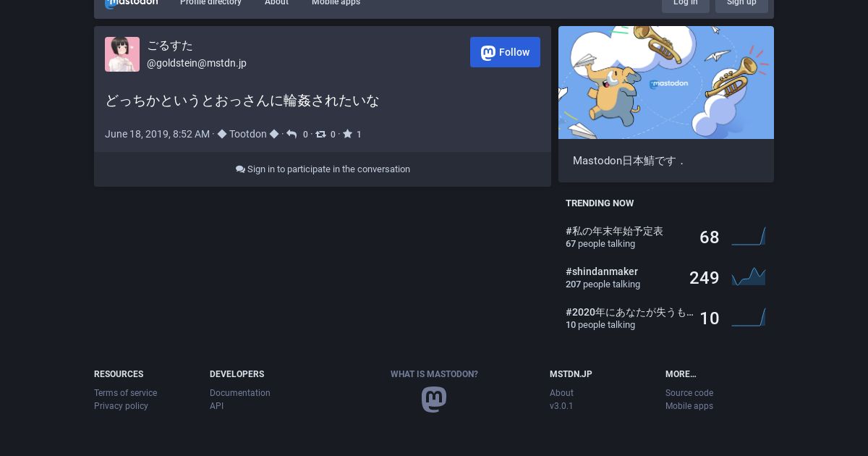Viewport: 868px width, 456px height.
Task: Click the Mastodon icon in footer
Action: tap(434, 400)
